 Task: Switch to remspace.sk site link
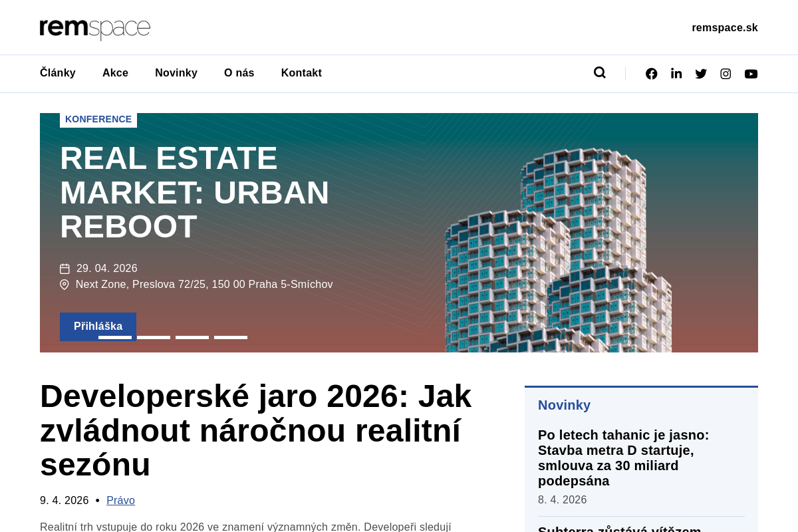724,28
